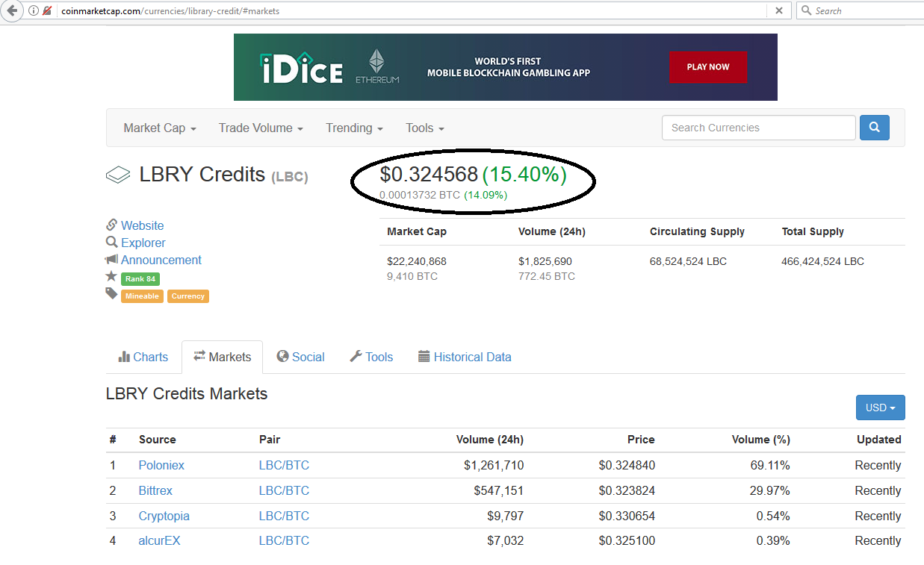This screenshot has height=565, width=924.
Task: Click the LBRY Credits coin logo
Action: pyautogui.click(x=118, y=174)
